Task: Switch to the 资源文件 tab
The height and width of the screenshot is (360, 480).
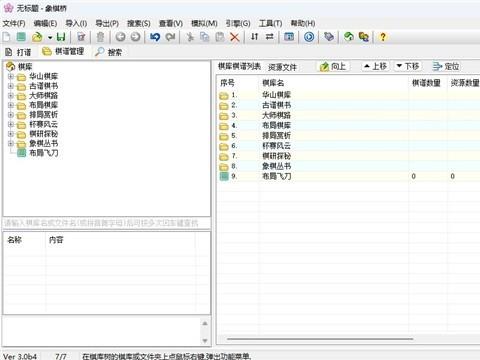Action: [282, 67]
